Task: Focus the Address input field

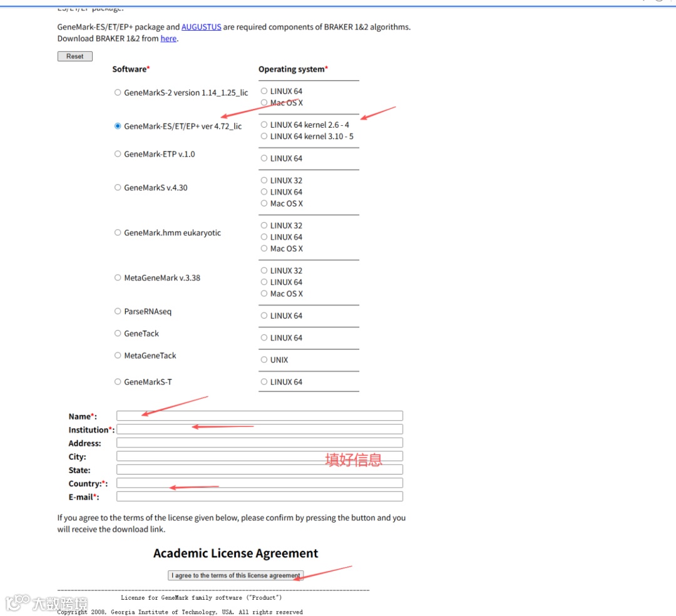Action: click(260, 443)
